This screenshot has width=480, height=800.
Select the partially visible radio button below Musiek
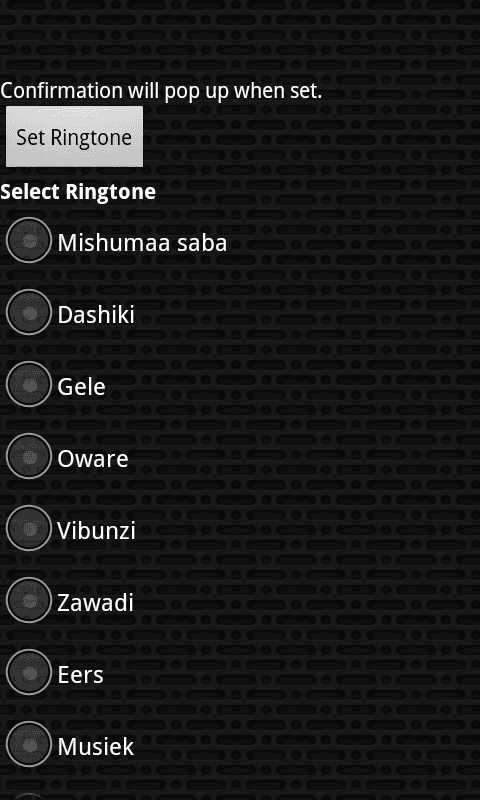point(29,796)
